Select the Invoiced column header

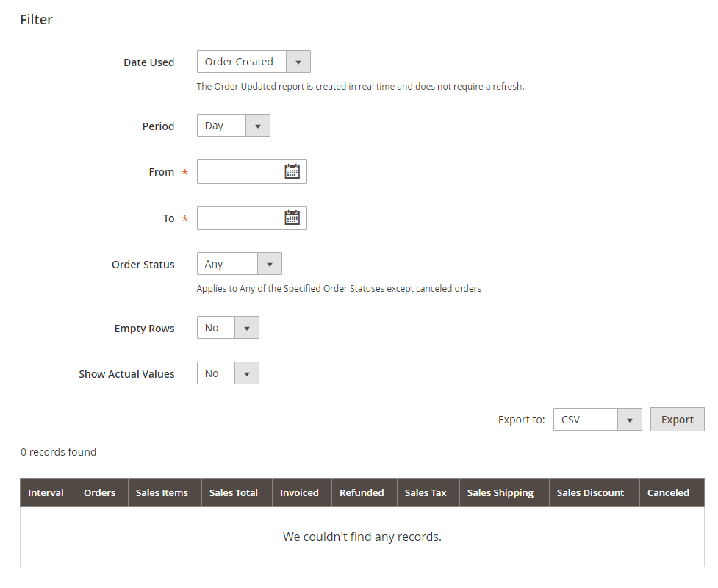coord(299,493)
